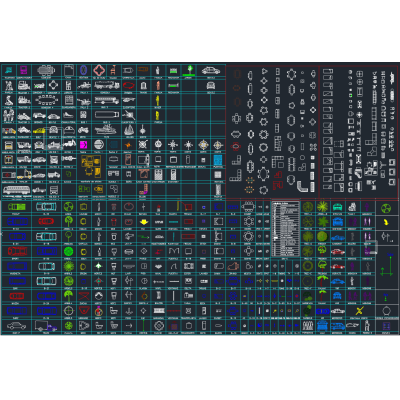This screenshot has height=400, width=400.
Task: Select the red ellipse outline block
Action: (x=128, y=85)
